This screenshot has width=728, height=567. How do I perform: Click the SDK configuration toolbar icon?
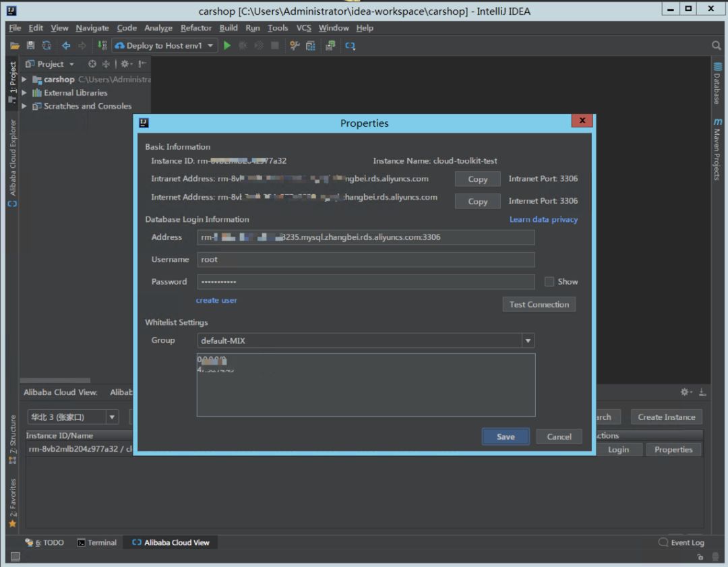click(x=330, y=46)
